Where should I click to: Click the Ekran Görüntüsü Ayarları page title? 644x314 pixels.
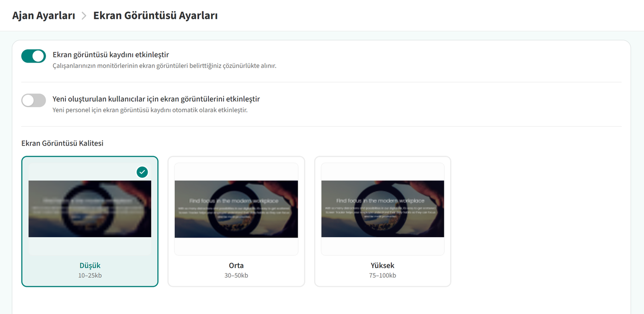coord(155,16)
